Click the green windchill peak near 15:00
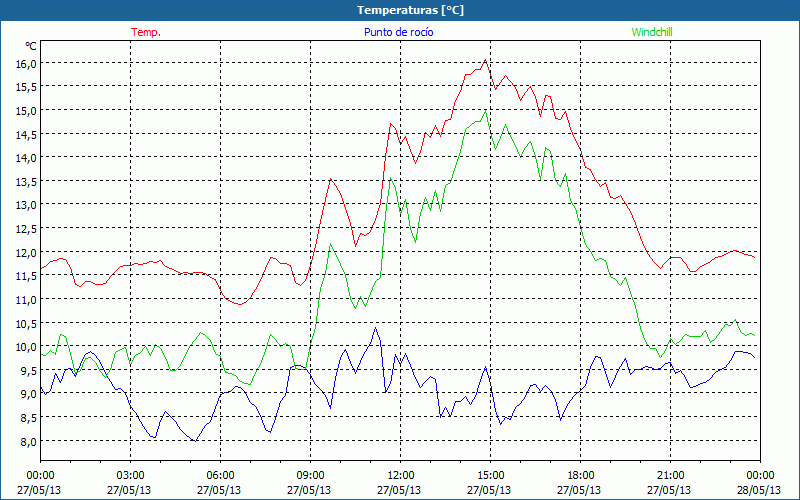The image size is (800, 500). pos(485,110)
